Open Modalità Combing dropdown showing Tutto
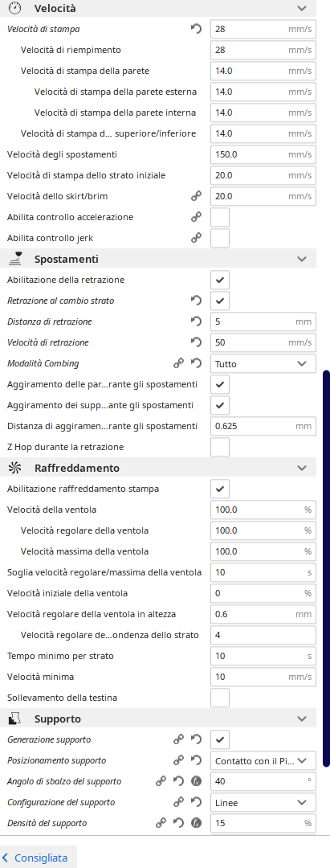This screenshot has width=330, height=868. (x=263, y=364)
